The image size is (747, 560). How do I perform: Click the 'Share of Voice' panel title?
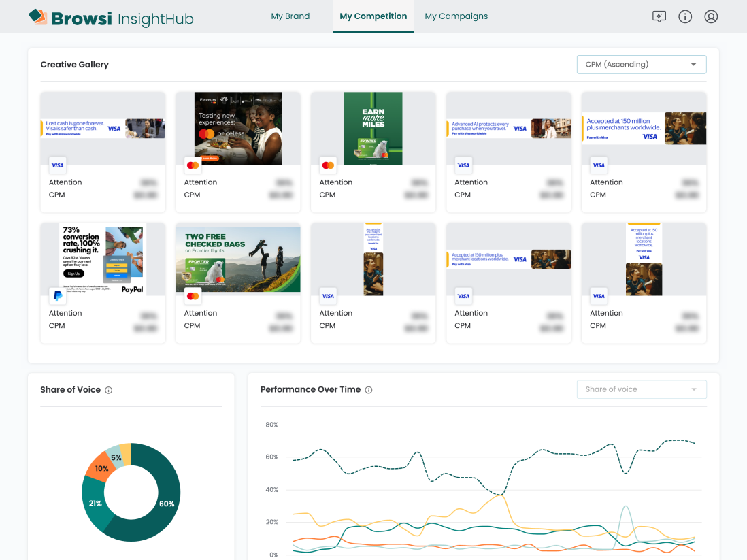point(71,390)
